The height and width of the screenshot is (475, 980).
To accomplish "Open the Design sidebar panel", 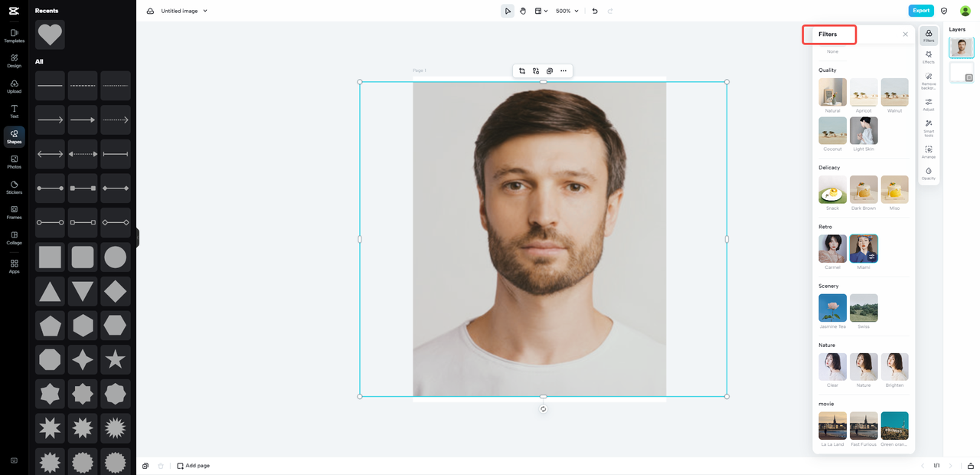I will [14, 61].
